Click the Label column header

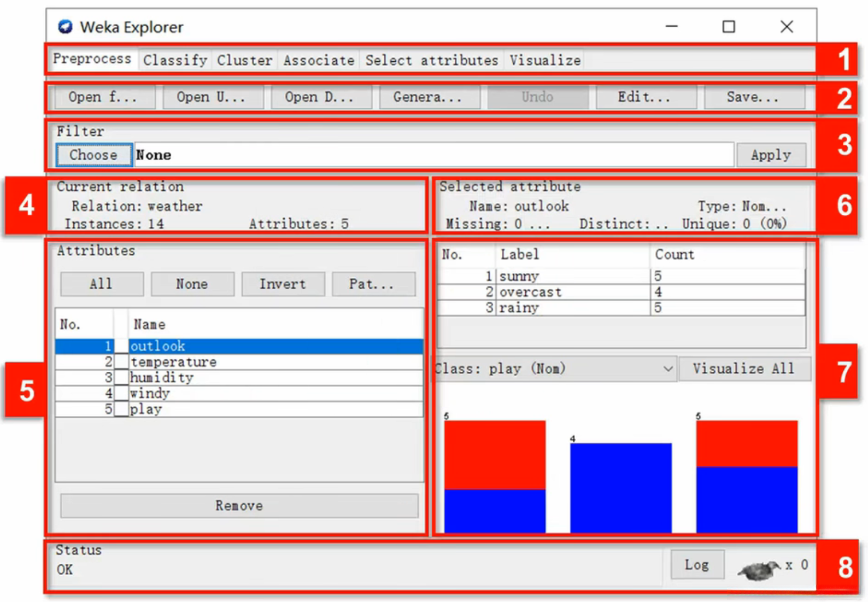click(x=572, y=255)
